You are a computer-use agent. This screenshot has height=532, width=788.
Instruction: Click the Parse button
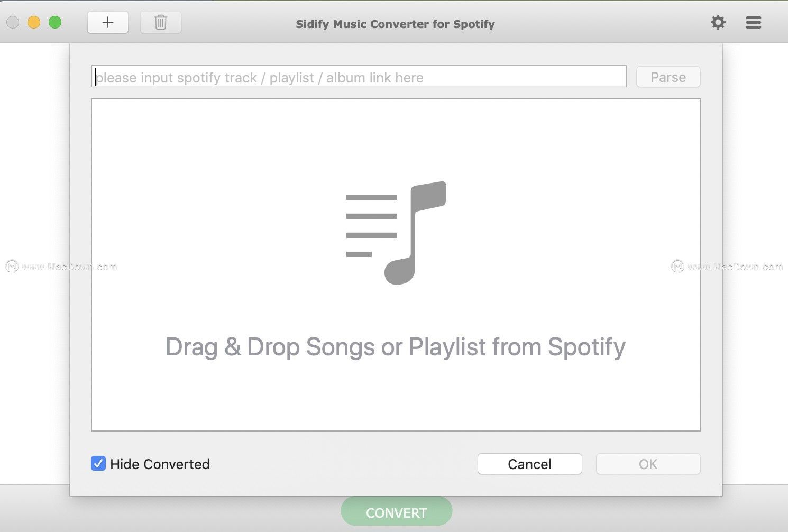[x=668, y=77]
